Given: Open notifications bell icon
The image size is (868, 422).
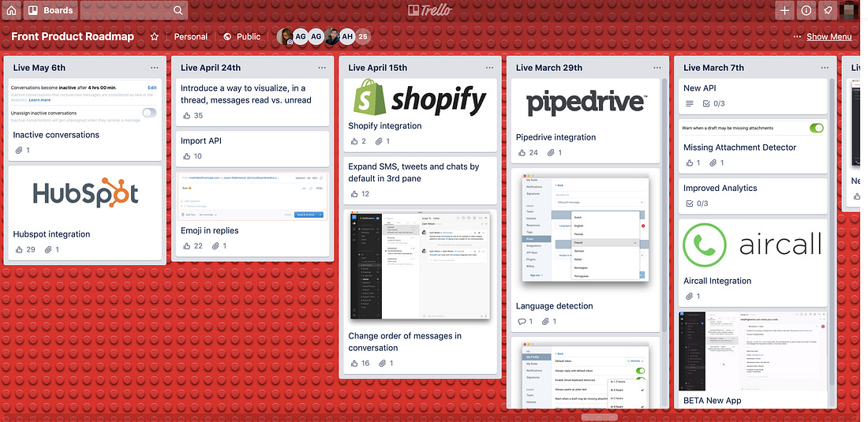Looking at the screenshot, I should click(827, 10).
